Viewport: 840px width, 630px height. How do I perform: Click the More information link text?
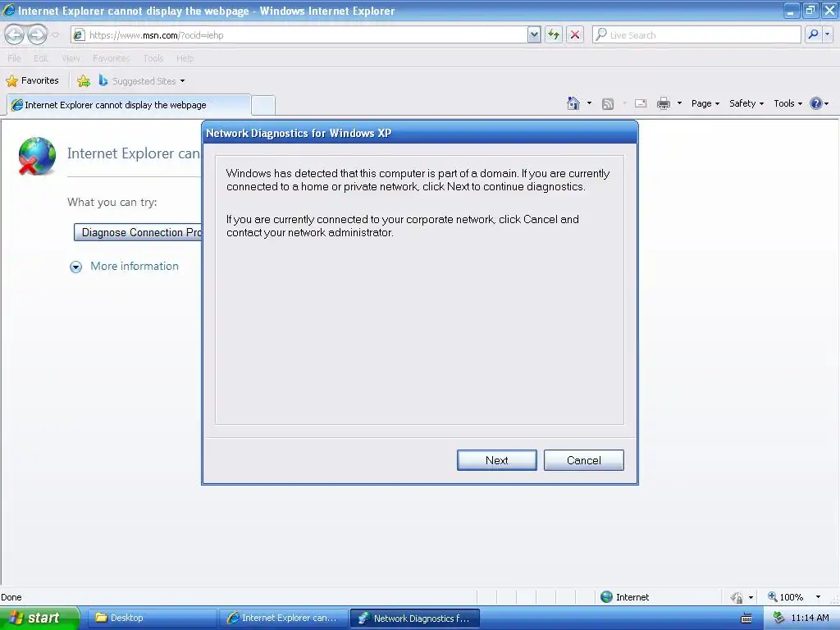[135, 267]
